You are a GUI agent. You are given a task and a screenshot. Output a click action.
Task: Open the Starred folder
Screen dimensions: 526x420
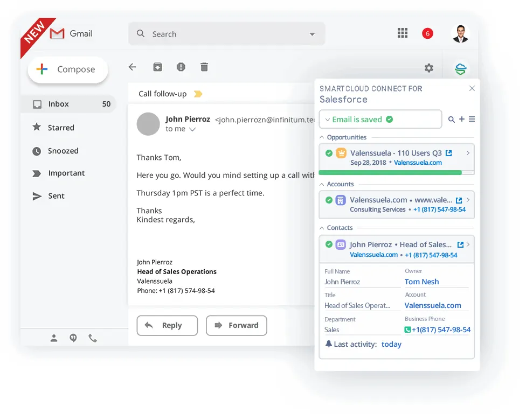(x=54, y=128)
